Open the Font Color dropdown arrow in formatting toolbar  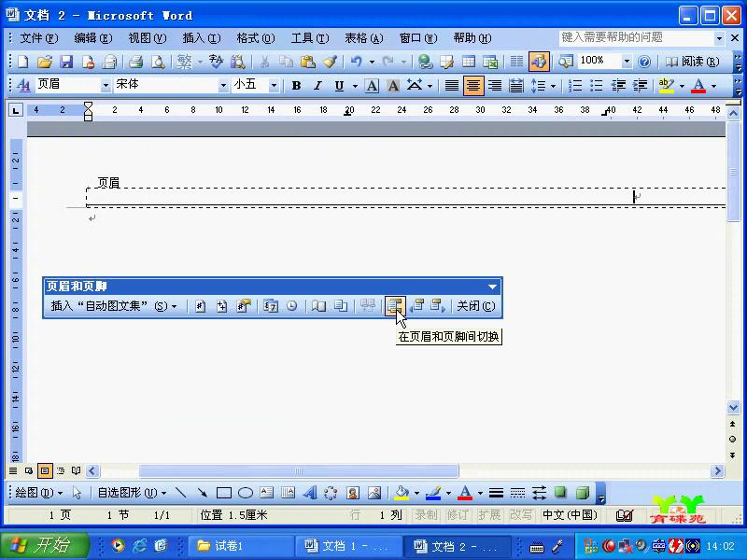click(713, 86)
